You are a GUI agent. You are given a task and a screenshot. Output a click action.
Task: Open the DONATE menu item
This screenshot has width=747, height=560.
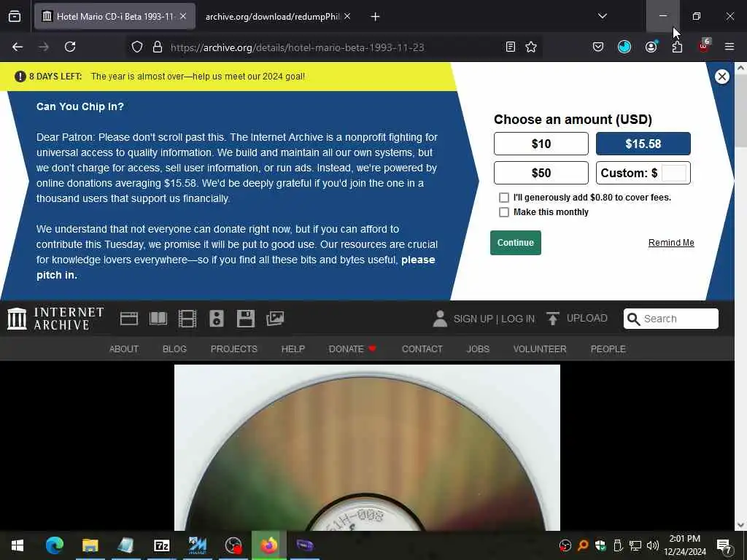(352, 349)
